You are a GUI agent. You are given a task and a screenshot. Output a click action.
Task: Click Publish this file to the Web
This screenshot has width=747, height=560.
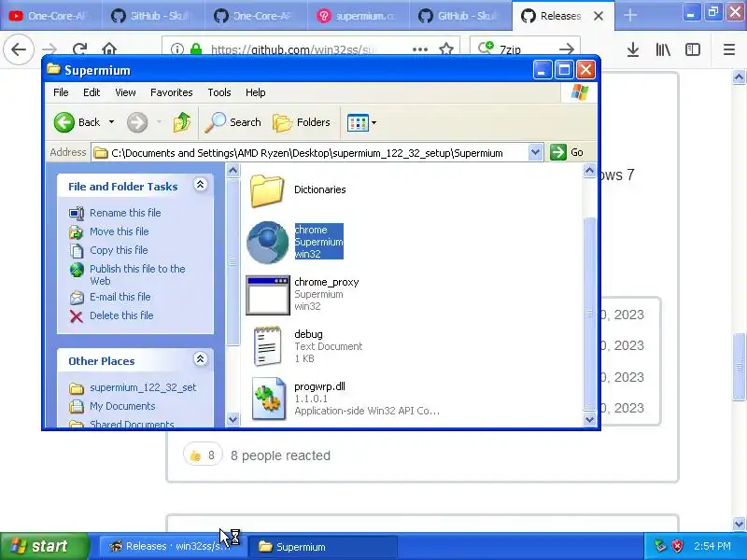(x=137, y=274)
